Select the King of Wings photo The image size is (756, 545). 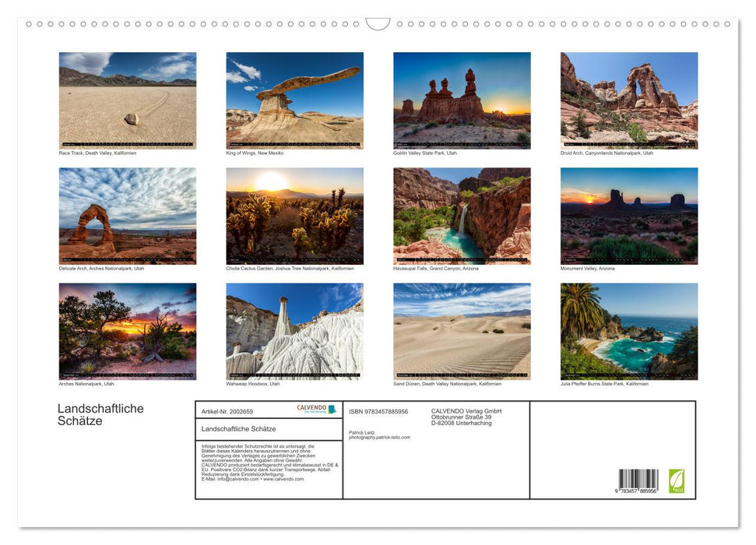294,100
